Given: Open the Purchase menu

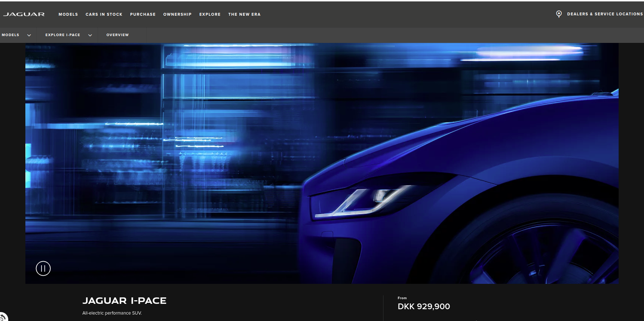Looking at the screenshot, I should tap(143, 14).
